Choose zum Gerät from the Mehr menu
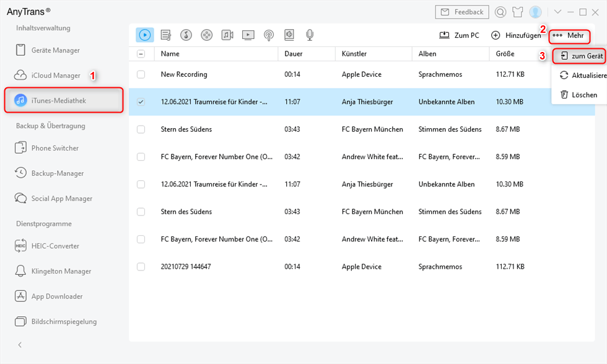The width and height of the screenshot is (607, 364). point(581,56)
